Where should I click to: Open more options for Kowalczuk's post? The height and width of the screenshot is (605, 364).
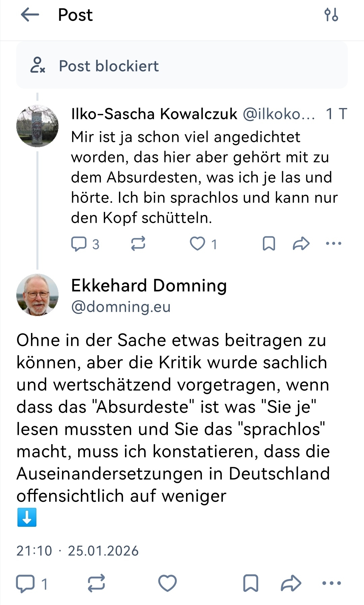334,244
